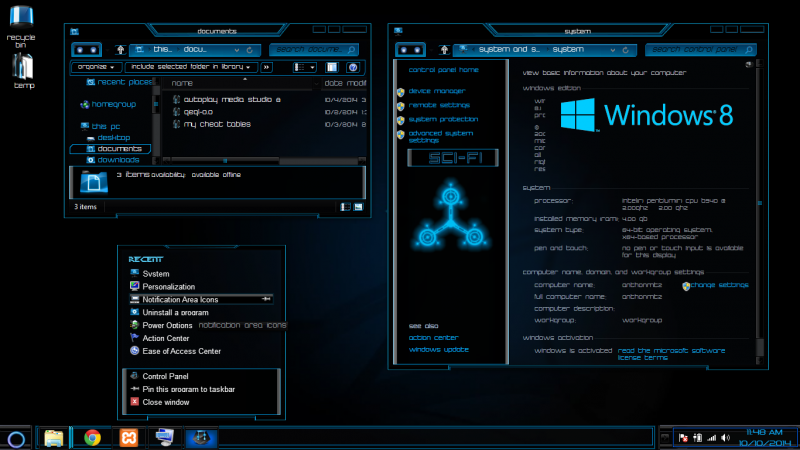Switch to details view in status bar
Image resolution: width=800 pixels, height=450 pixels.
click(x=345, y=207)
